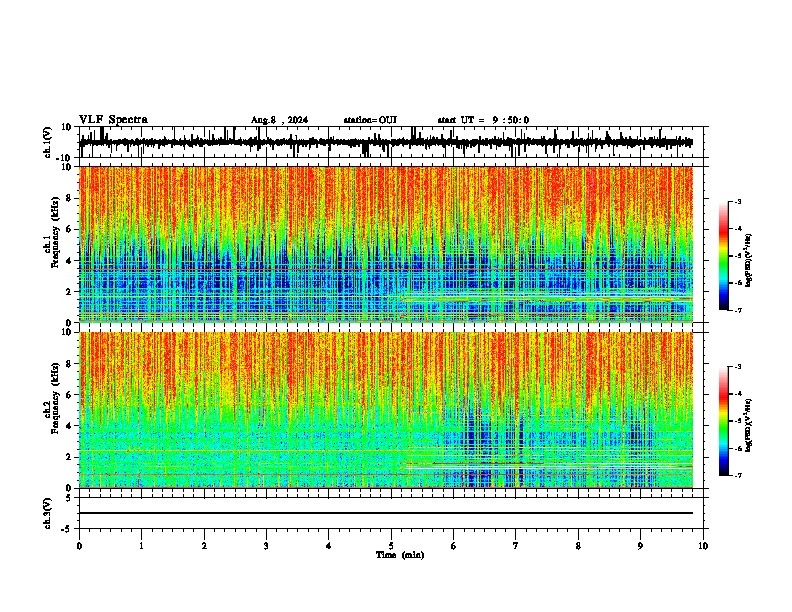The width and height of the screenshot is (792, 612).
Task: Click the "Time (min)" x-axis label
Action: click(400, 555)
